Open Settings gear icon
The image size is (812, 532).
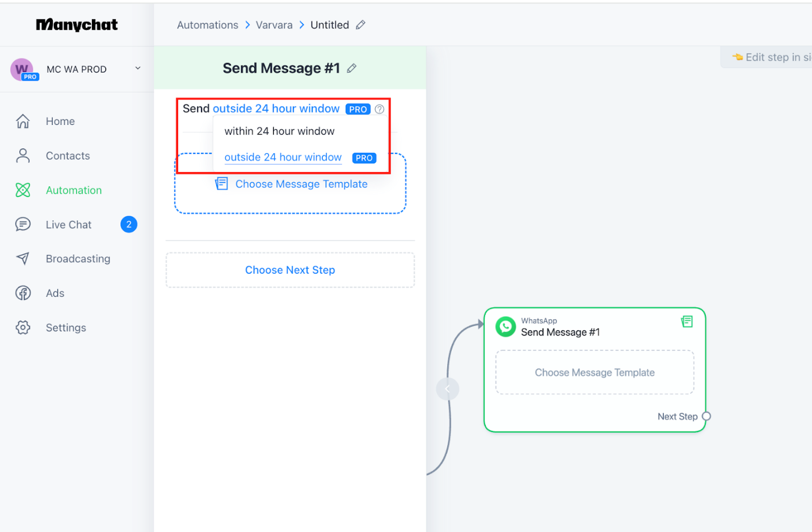tap(23, 328)
